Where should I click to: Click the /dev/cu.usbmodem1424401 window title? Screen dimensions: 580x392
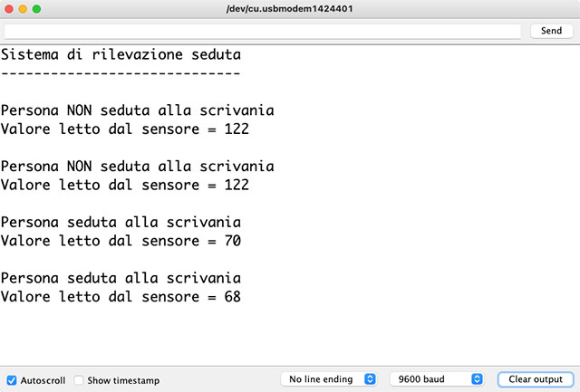click(x=290, y=9)
